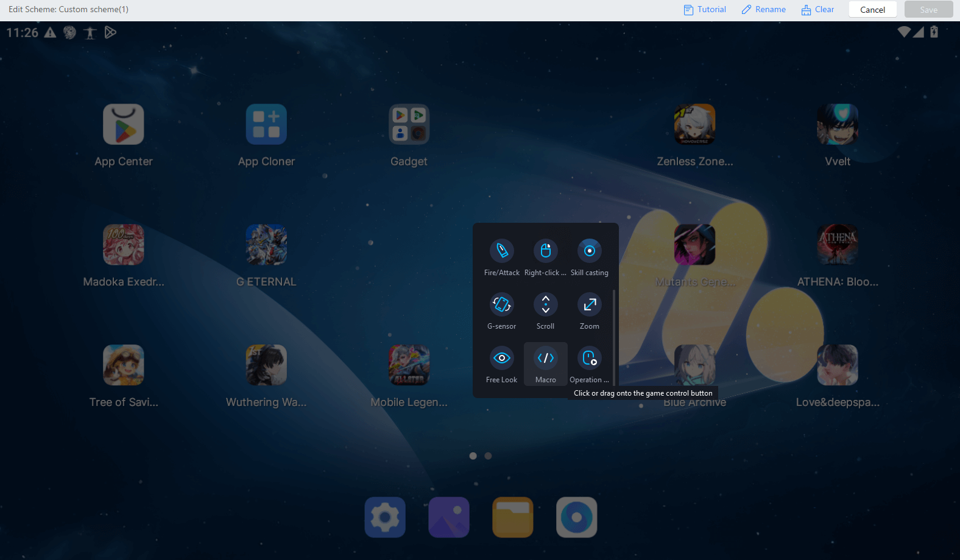Cancel the scheme editing
The width and height of the screenshot is (960, 560).
(x=872, y=9)
